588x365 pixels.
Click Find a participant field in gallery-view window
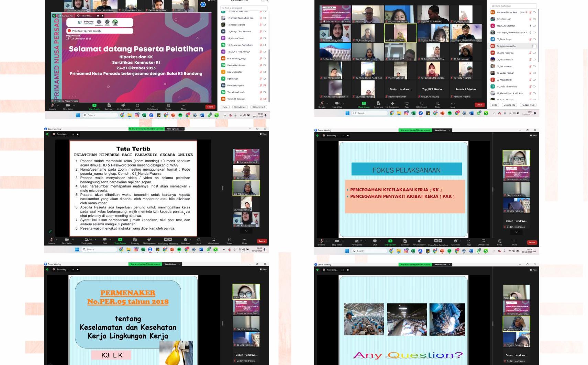(513, 6)
